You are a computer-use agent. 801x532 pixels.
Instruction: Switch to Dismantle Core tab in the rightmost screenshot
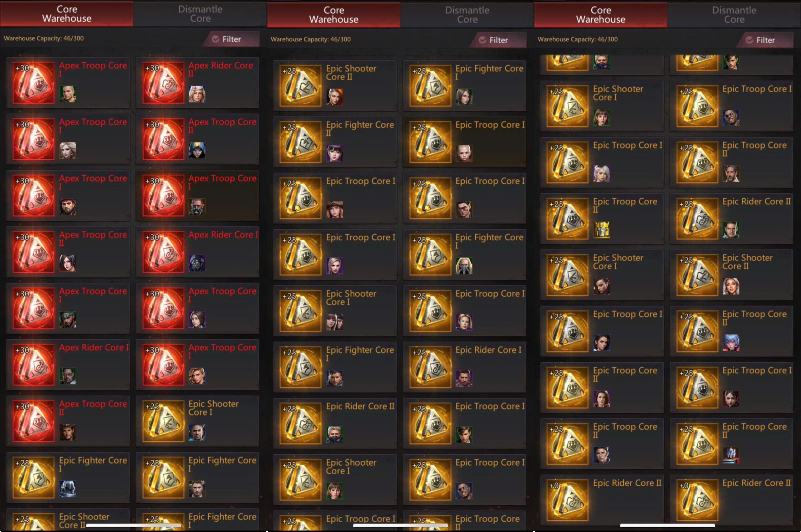(734, 15)
